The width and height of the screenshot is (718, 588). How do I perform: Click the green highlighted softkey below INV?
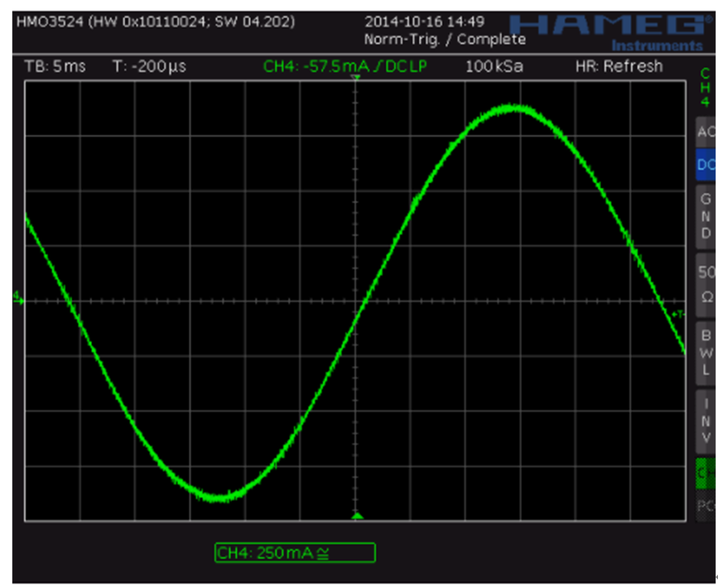(x=705, y=474)
